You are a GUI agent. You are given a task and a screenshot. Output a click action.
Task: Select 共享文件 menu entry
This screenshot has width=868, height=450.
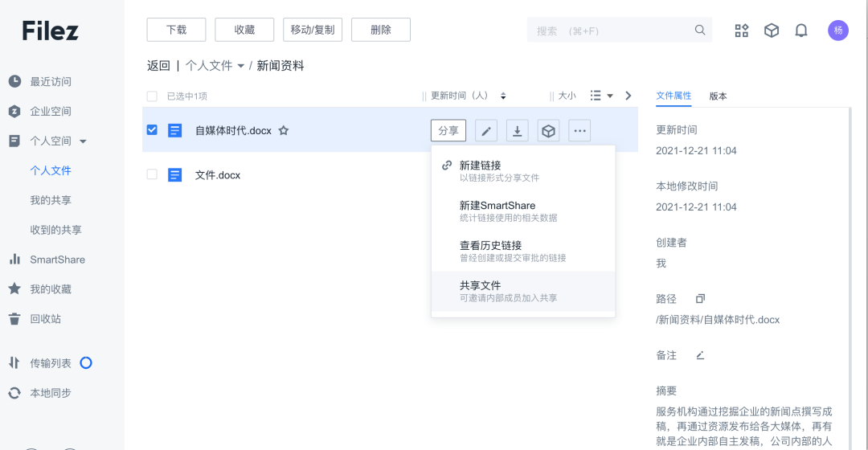click(523, 291)
